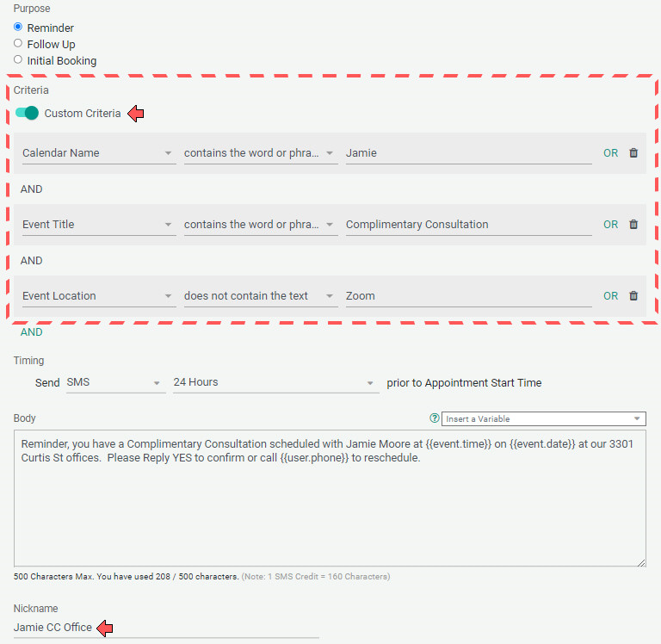
Task: Click the 'prior to Appointment Start Time' text
Action: (x=464, y=382)
